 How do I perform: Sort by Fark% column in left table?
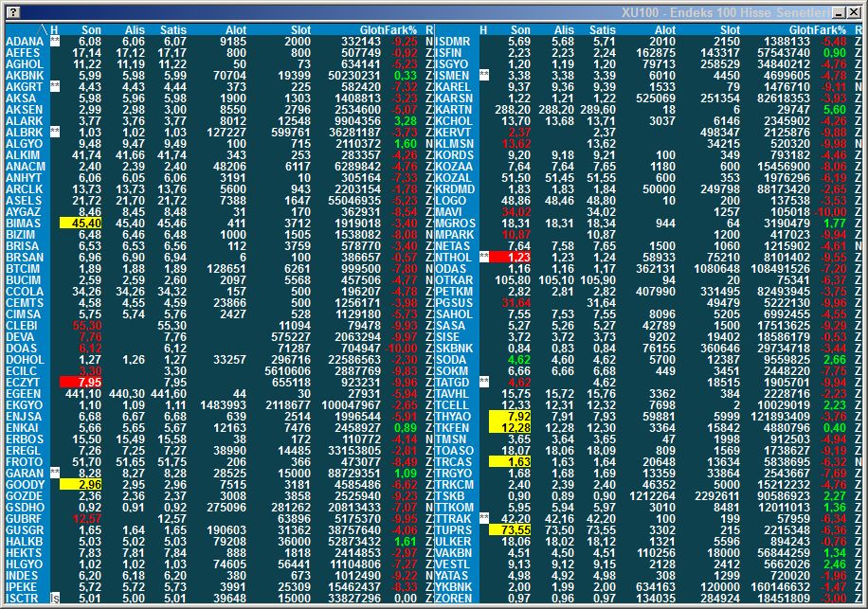coord(401,30)
